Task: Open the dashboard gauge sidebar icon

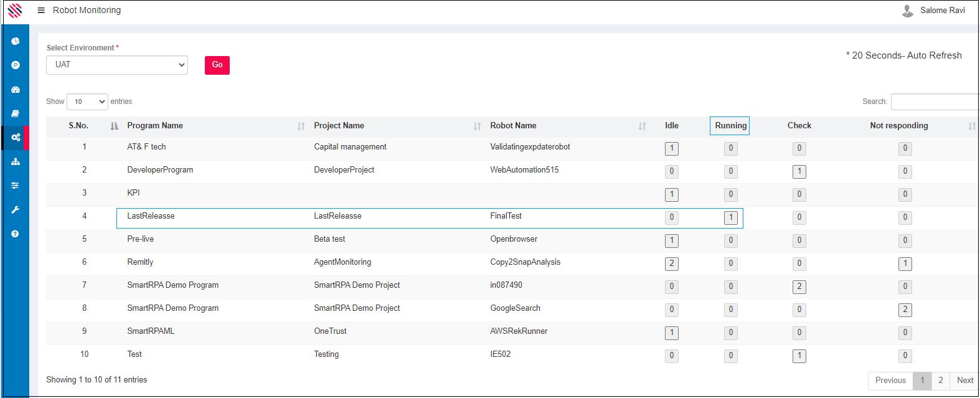Action: pyautogui.click(x=16, y=90)
